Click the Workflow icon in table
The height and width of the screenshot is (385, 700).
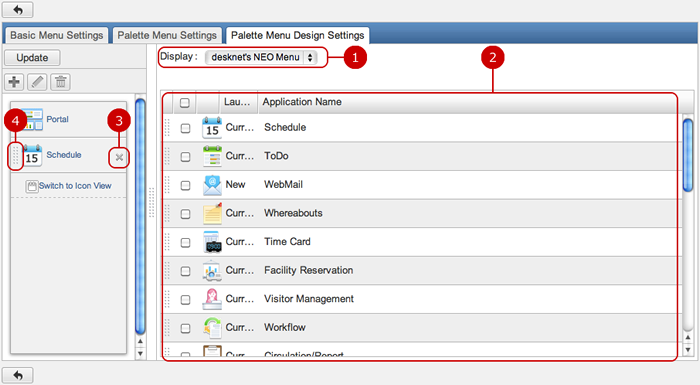[212, 328]
